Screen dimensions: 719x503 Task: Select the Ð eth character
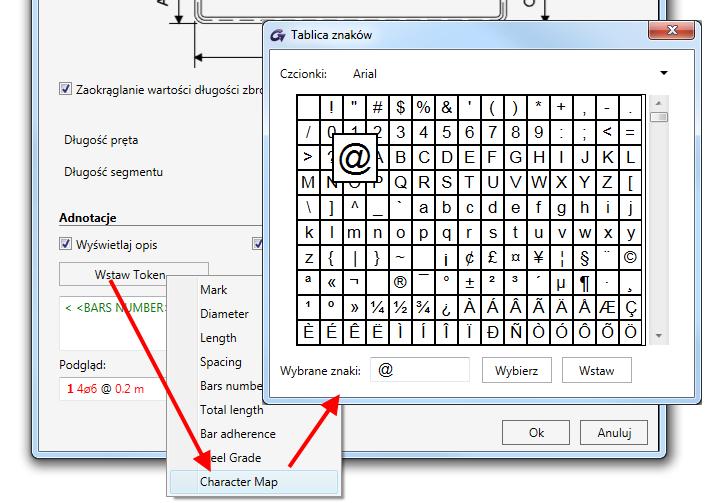point(492,332)
